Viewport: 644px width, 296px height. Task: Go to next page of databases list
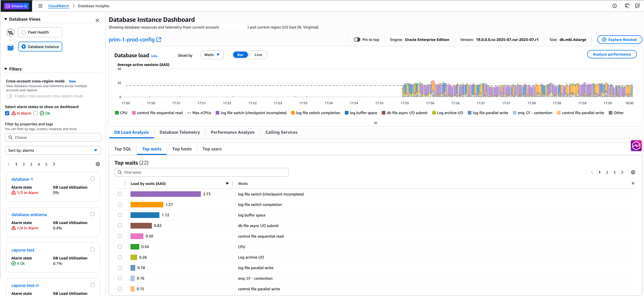[54, 164]
